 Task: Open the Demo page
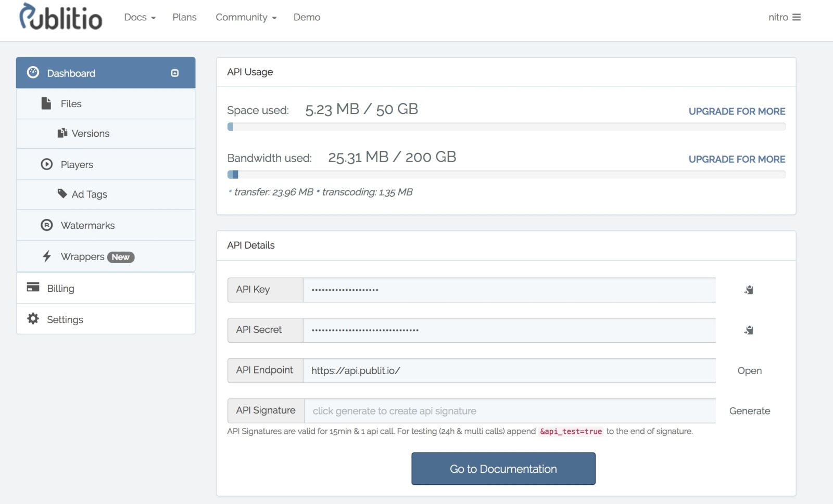pyautogui.click(x=307, y=17)
